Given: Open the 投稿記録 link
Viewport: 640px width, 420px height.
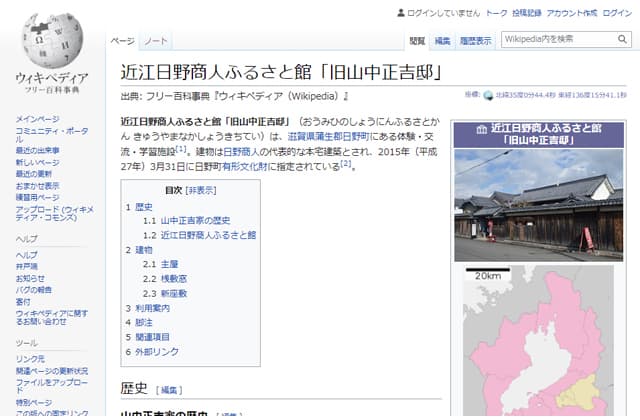Looking at the screenshot, I should [527, 13].
